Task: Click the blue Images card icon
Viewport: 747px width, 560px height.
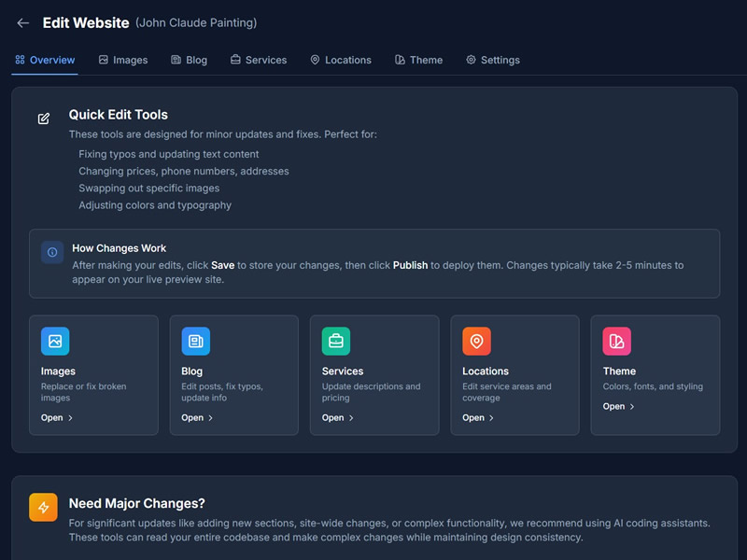Action: (55, 342)
